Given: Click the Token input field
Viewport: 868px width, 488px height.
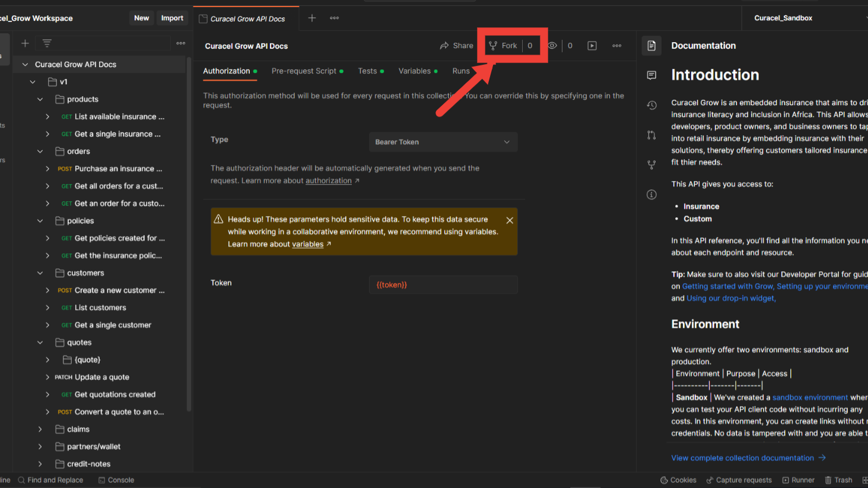Looking at the screenshot, I should coord(443,285).
